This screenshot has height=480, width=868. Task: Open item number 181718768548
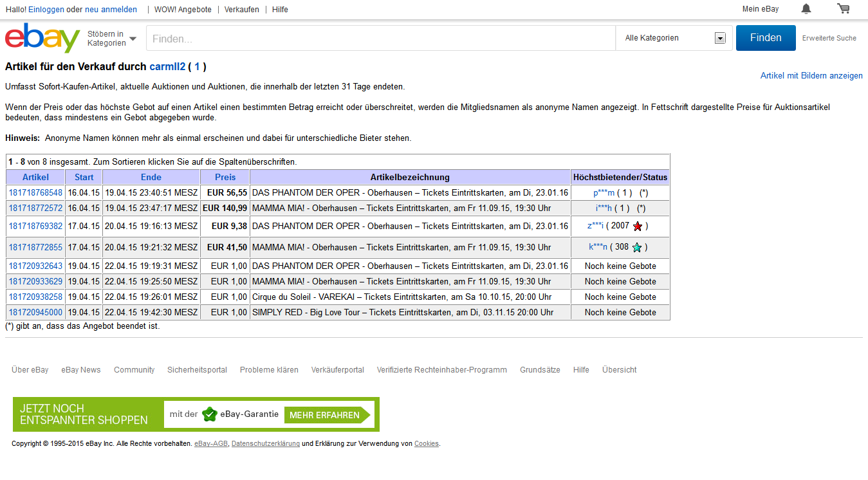point(35,192)
